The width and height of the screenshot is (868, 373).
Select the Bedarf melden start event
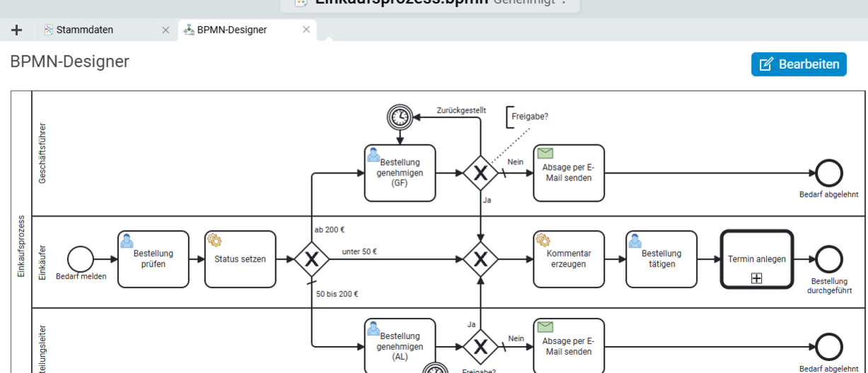pyautogui.click(x=81, y=259)
